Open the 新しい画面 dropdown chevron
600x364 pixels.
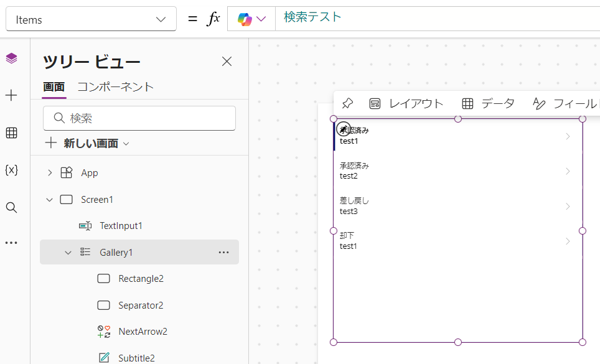[126, 144]
